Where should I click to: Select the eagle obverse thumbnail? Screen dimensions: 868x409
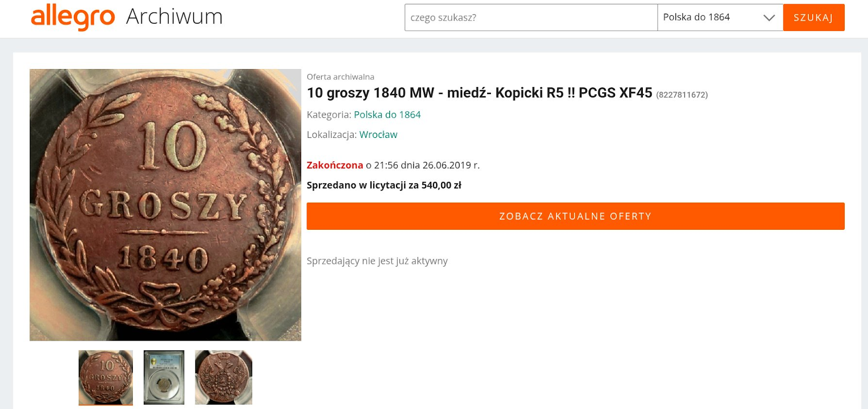tap(224, 377)
